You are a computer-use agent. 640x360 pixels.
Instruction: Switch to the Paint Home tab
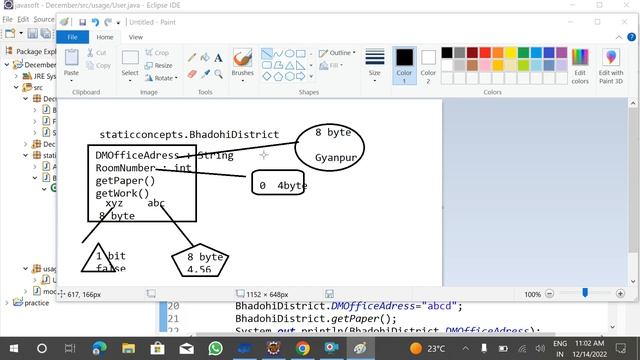click(105, 37)
